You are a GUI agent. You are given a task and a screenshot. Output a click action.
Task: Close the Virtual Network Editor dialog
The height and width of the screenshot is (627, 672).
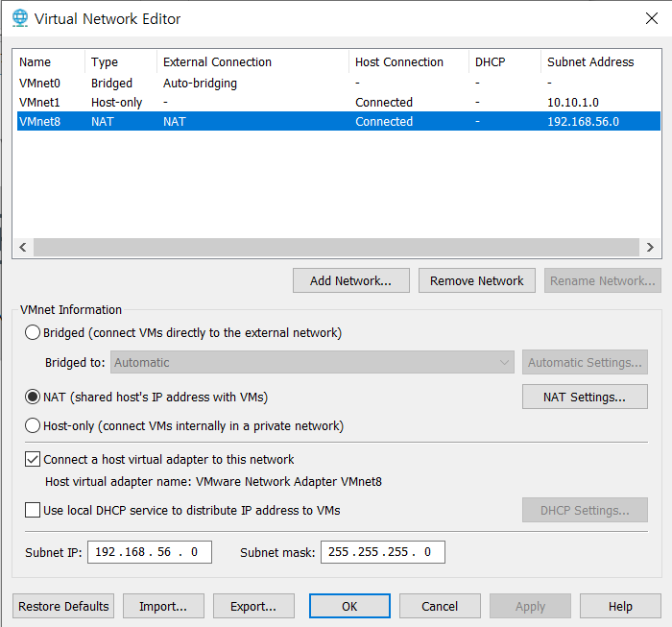(x=652, y=18)
